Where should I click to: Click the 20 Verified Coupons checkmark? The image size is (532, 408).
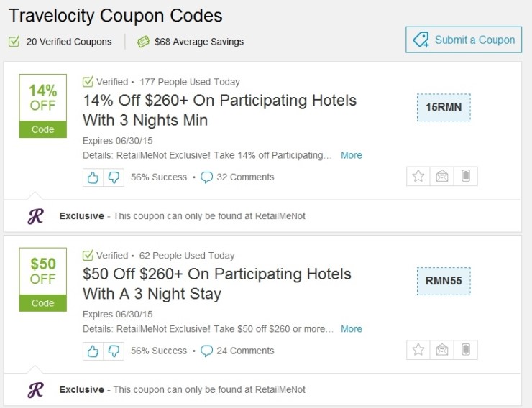point(14,42)
